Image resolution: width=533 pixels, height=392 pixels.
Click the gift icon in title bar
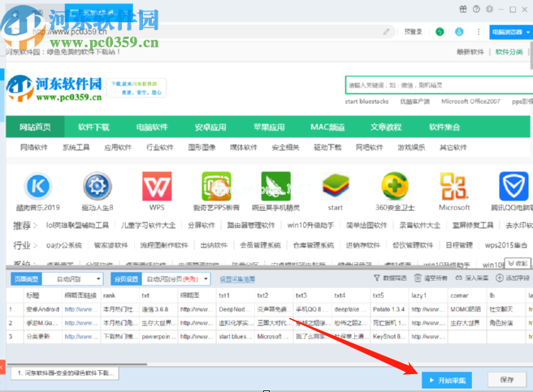tap(463, 9)
